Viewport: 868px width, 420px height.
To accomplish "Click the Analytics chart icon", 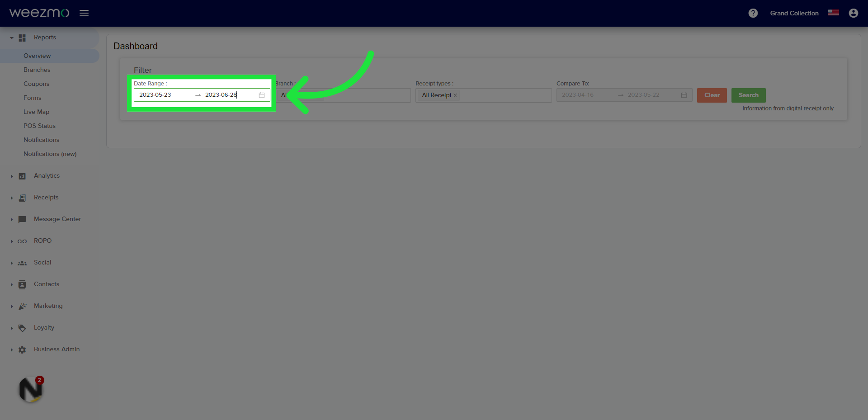I will [22, 176].
